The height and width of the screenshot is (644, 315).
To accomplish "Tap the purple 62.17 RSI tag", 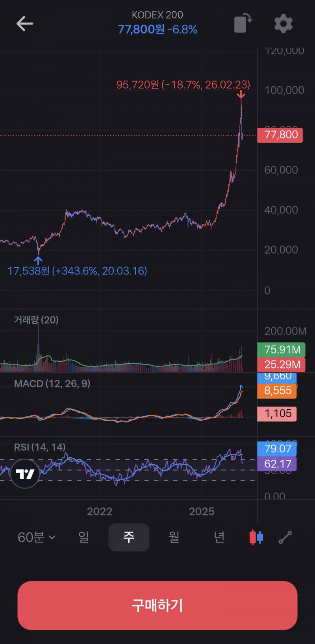I will click(x=277, y=464).
